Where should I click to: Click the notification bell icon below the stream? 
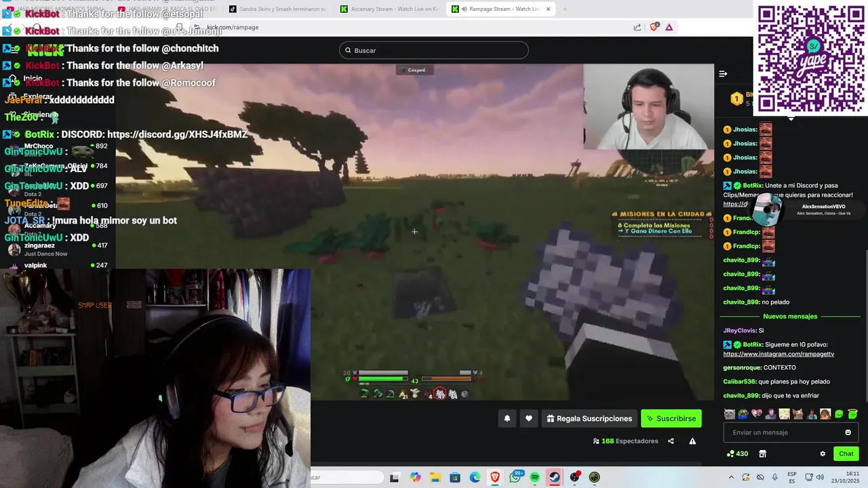(x=507, y=419)
